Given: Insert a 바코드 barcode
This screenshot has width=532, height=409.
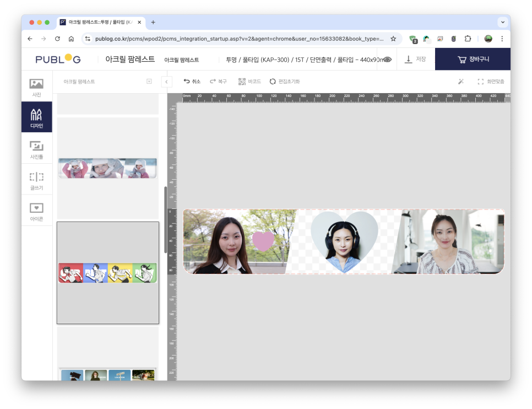Looking at the screenshot, I should (249, 82).
